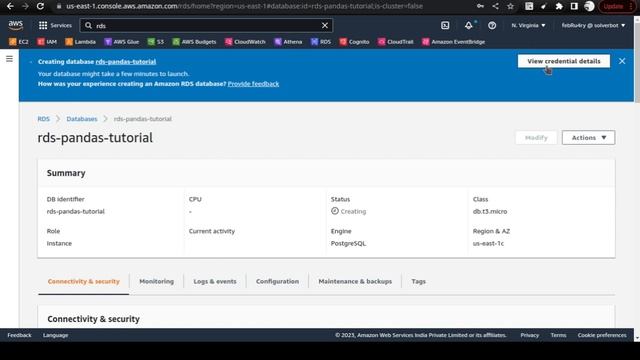Click the share page icon
The width and height of the screenshot is (640, 360).
tap(496, 6)
